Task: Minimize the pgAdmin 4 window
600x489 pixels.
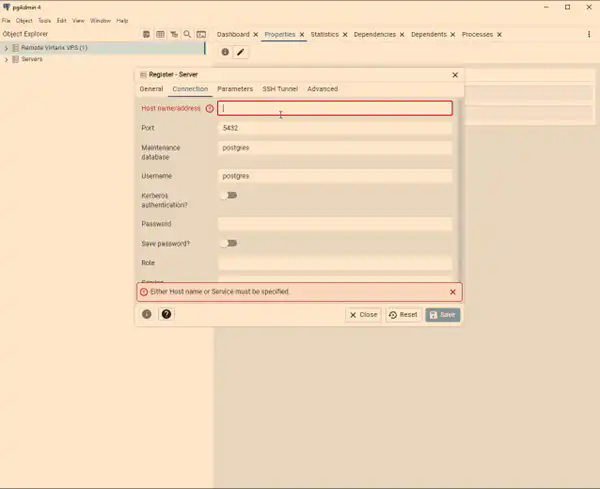Action: click(x=546, y=7)
